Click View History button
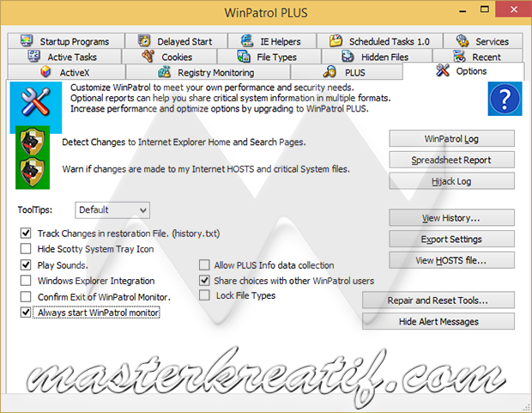 point(451,218)
